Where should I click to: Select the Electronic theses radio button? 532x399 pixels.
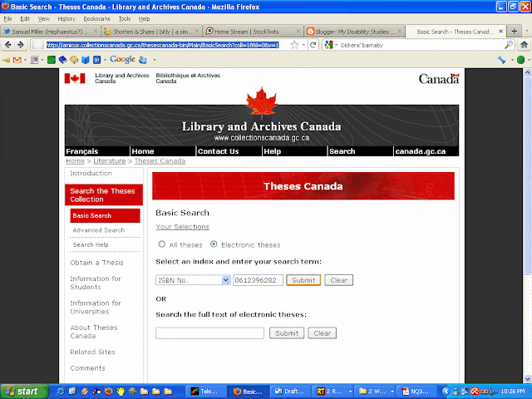(x=214, y=244)
